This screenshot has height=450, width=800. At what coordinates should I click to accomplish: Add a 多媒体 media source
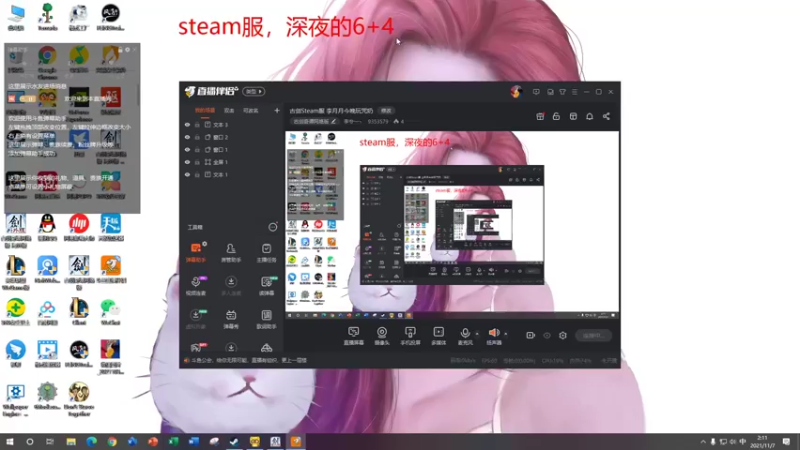(438, 336)
